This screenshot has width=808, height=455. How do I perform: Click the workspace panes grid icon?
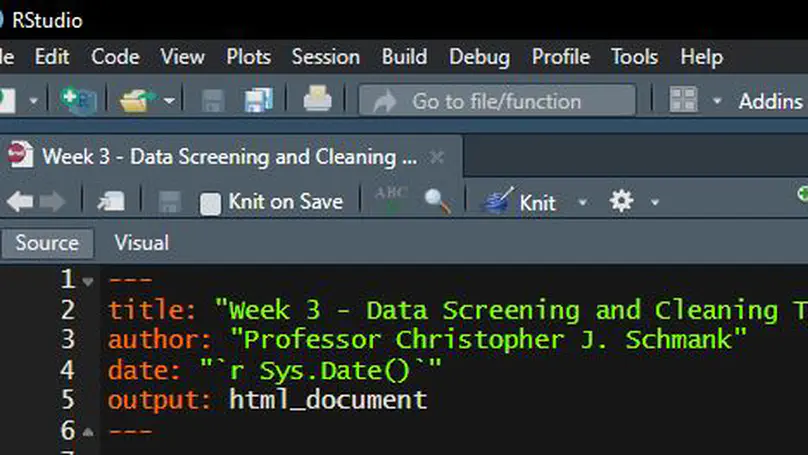[683, 100]
